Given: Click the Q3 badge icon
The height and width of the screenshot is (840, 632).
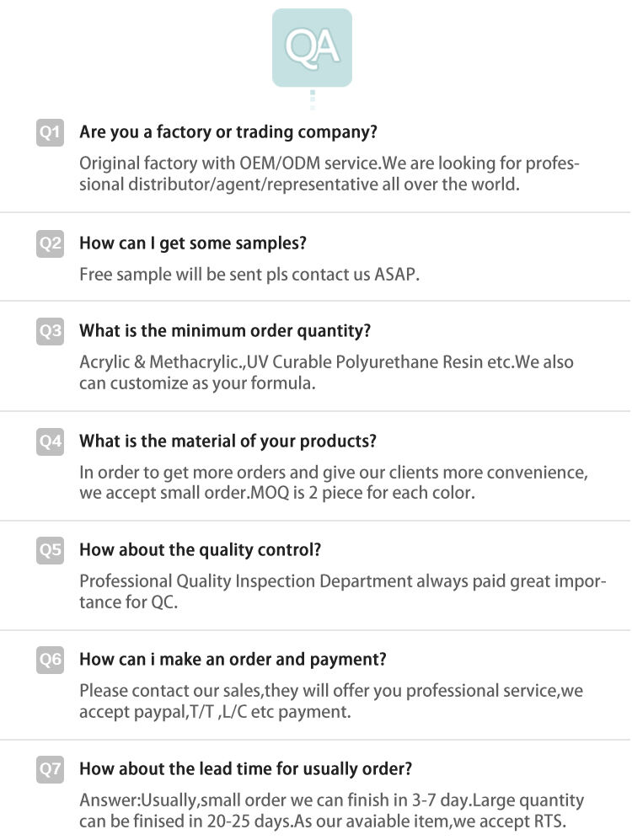Looking at the screenshot, I should (x=50, y=331).
